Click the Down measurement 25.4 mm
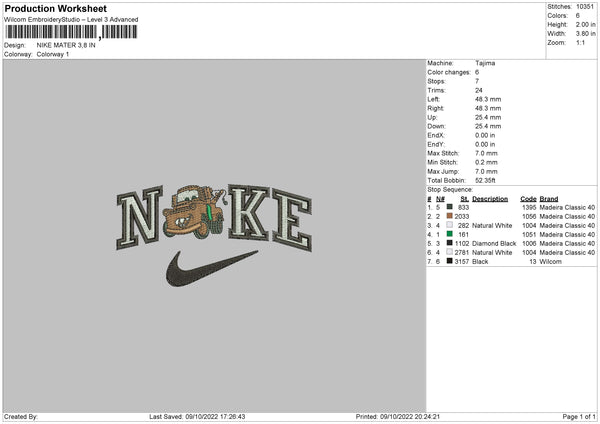Screen dimensions: 600x424 488,126
